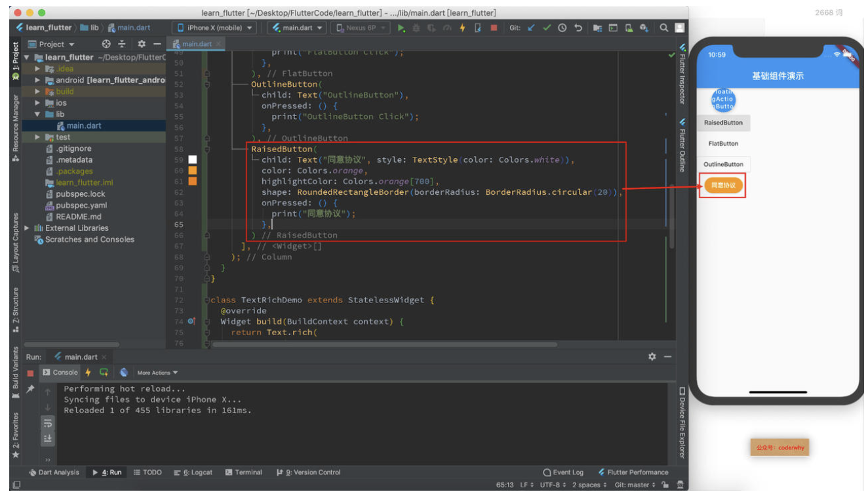This screenshot has width=868, height=492.
Task: Open the main.dart run configuration dropdown
Action: (298, 28)
